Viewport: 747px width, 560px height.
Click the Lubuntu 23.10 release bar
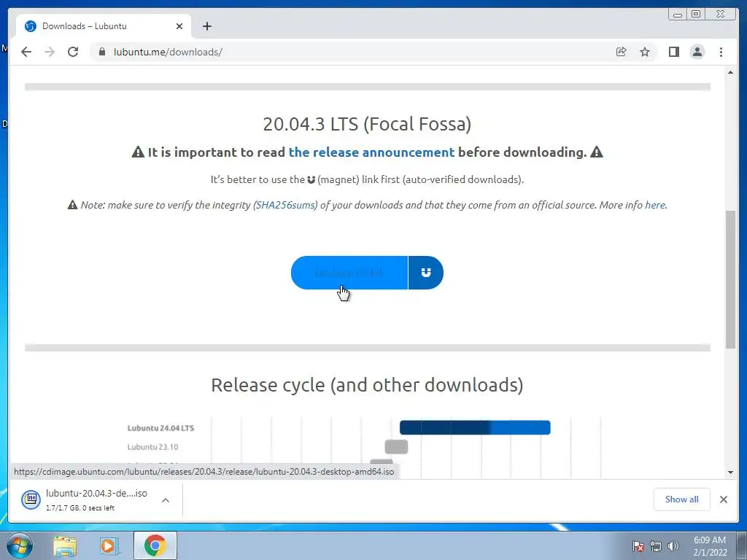point(396,447)
